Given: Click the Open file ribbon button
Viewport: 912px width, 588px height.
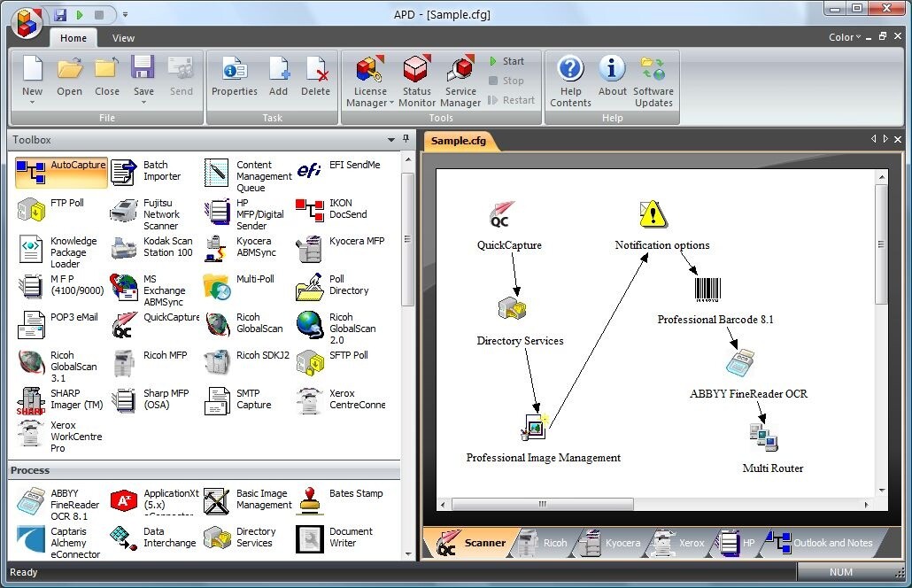Looking at the screenshot, I should (x=69, y=76).
